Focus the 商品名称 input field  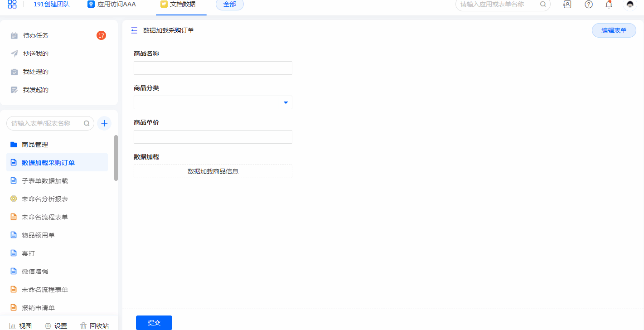213,68
